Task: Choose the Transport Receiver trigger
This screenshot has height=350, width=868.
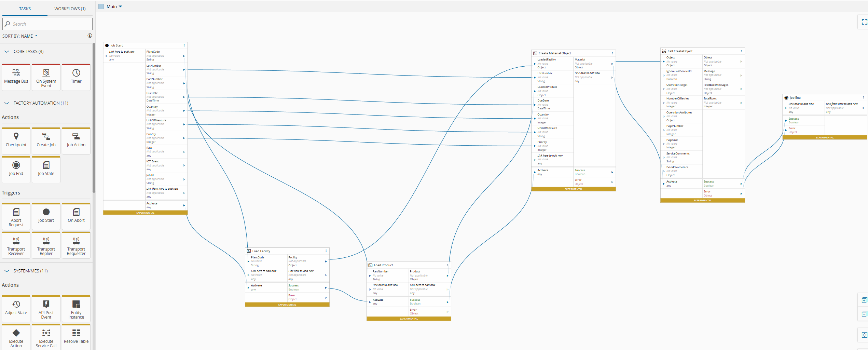Action: 16,245
